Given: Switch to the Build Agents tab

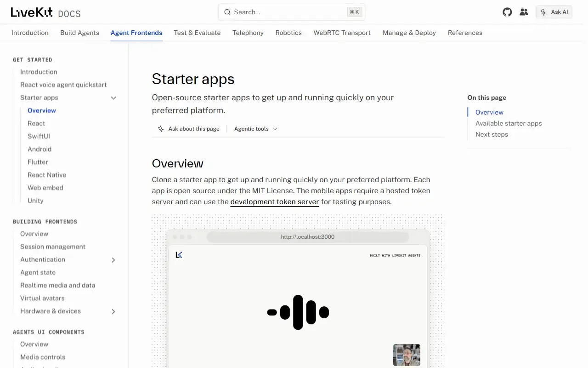Looking at the screenshot, I should [x=79, y=33].
